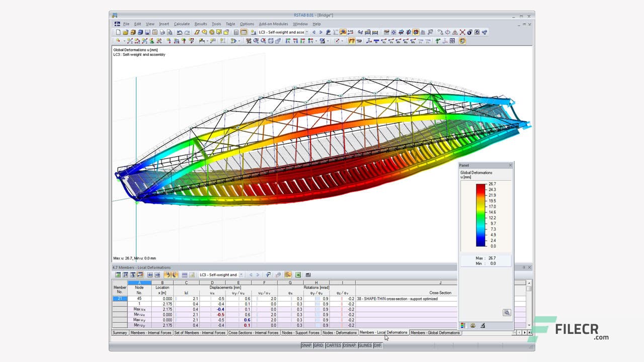This screenshot has width=644, height=362.
Task: Click the New document icon
Action: coord(118,32)
